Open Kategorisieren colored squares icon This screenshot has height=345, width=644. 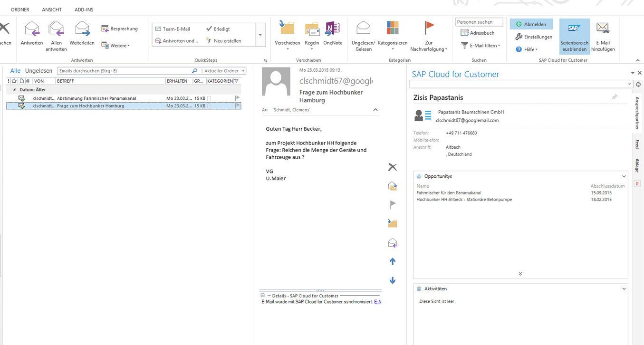pyautogui.click(x=393, y=28)
